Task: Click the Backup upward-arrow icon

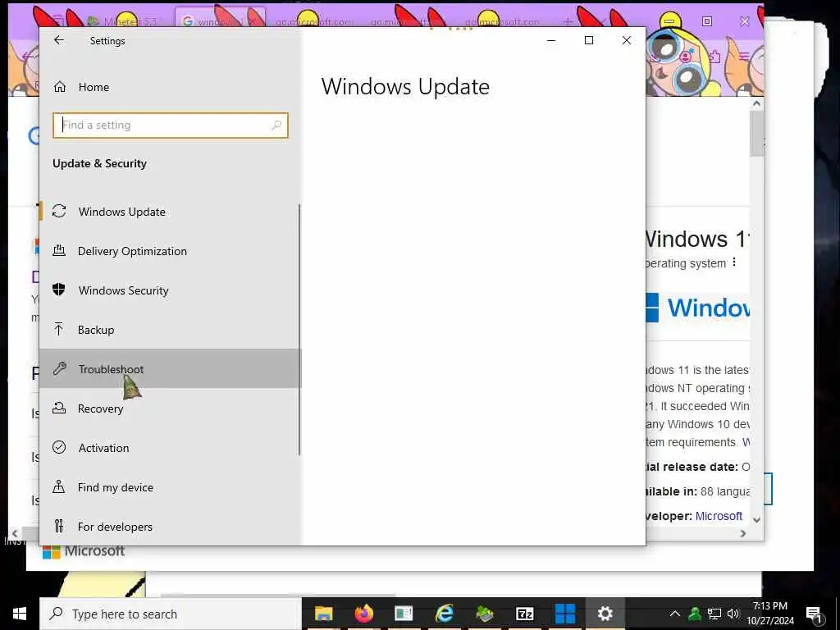Action: (59, 329)
